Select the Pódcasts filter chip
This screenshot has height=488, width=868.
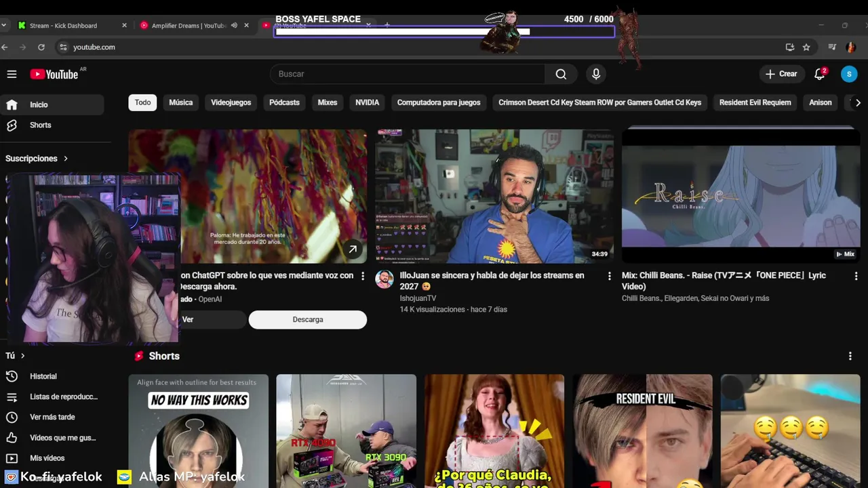(284, 102)
